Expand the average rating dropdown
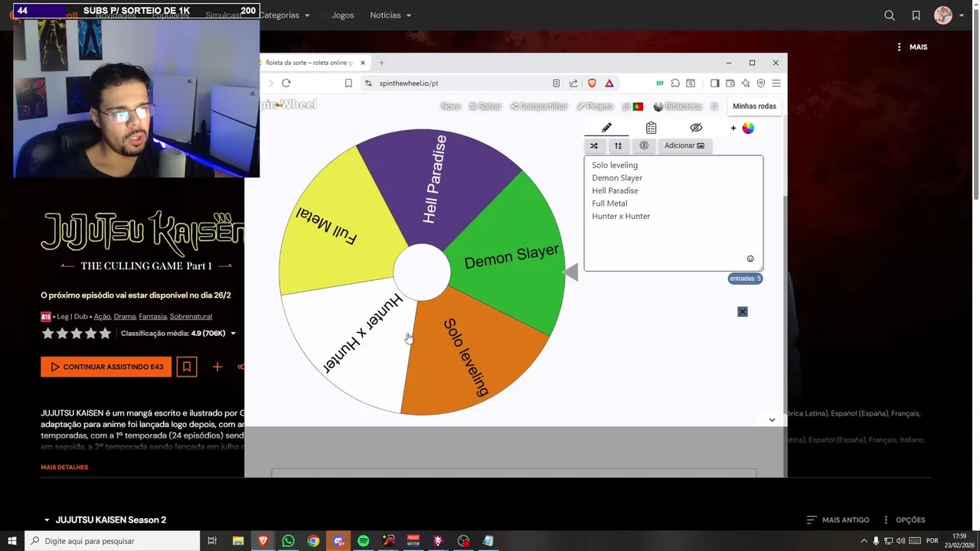 point(233,334)
